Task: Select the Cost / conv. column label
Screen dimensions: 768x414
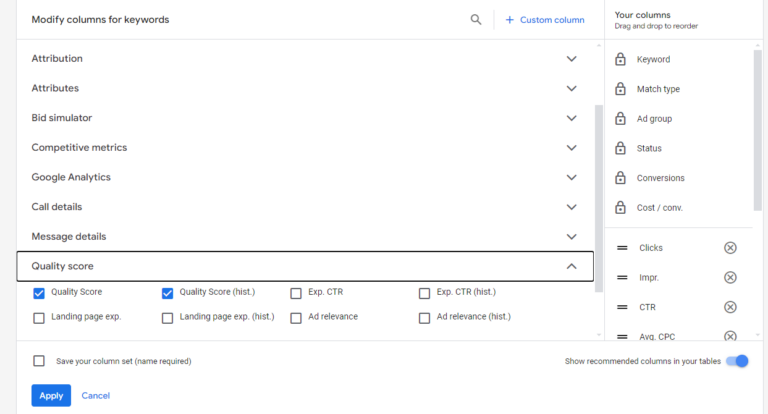Action: [659, 208]
